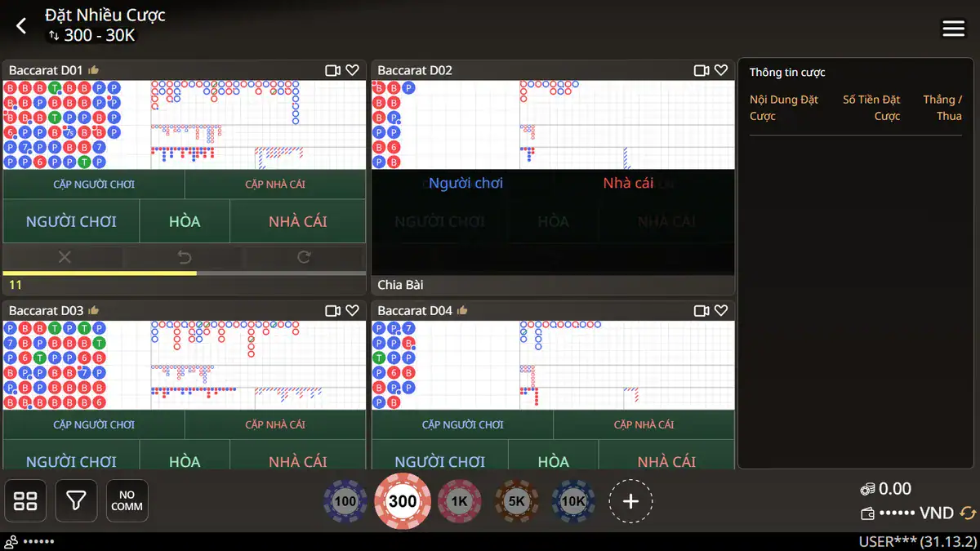Viewport: 980px width, 551px height.
Task: Refresh the VND balance
Action: (968, 513)
